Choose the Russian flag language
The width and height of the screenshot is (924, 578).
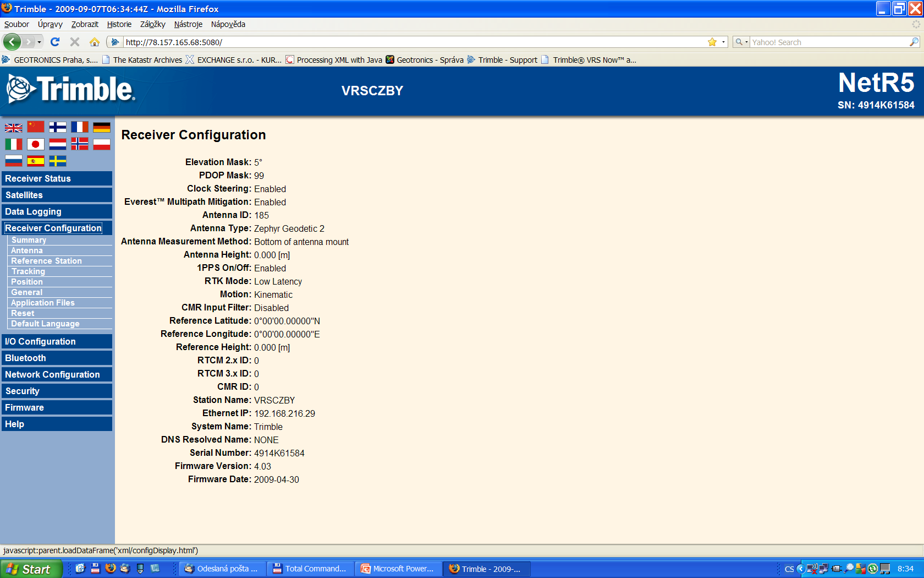point(14,161)
